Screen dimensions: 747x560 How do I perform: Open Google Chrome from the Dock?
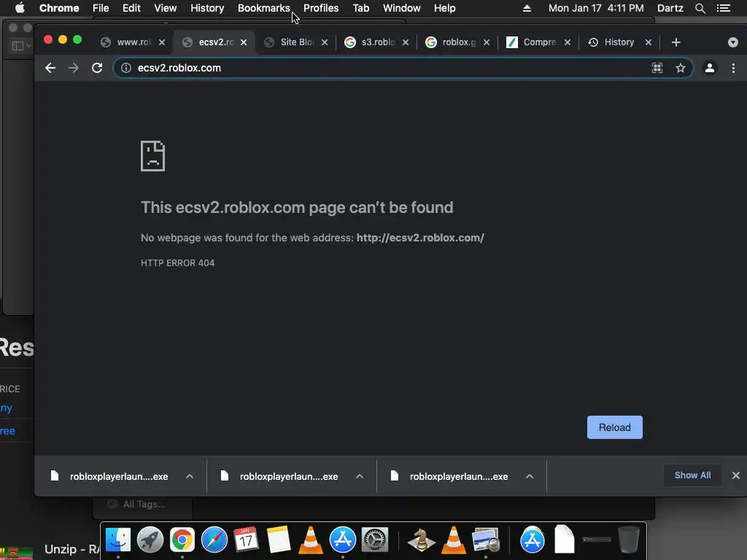[182, 540]
